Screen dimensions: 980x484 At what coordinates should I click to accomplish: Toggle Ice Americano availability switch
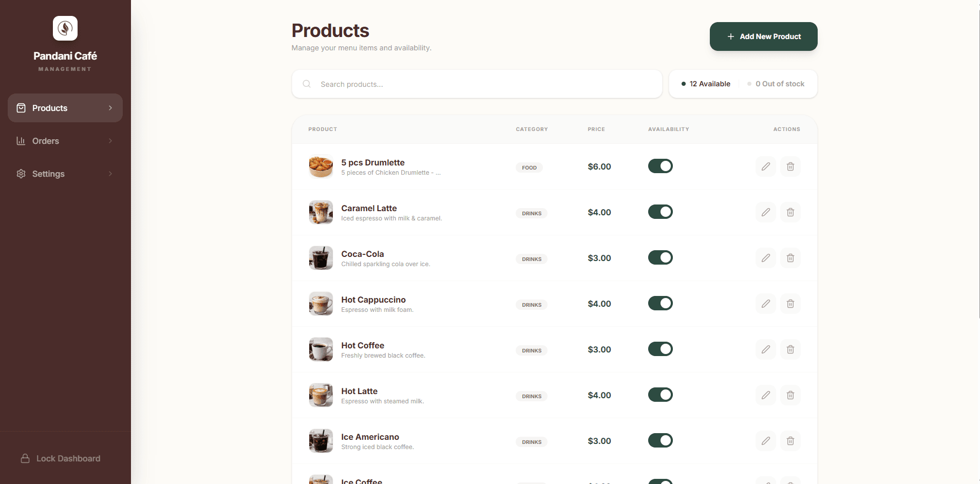(x=660, y=440)
